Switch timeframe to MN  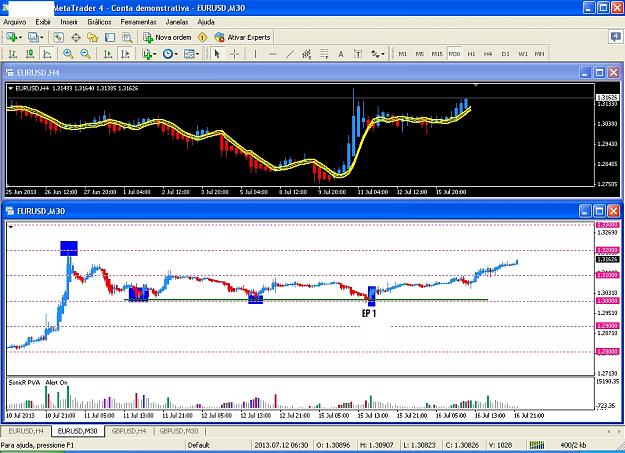coord(539,54)
